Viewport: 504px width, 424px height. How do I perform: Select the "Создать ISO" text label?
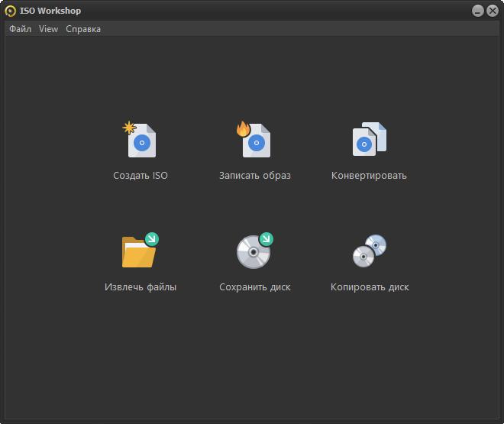[x=141, y=176]
